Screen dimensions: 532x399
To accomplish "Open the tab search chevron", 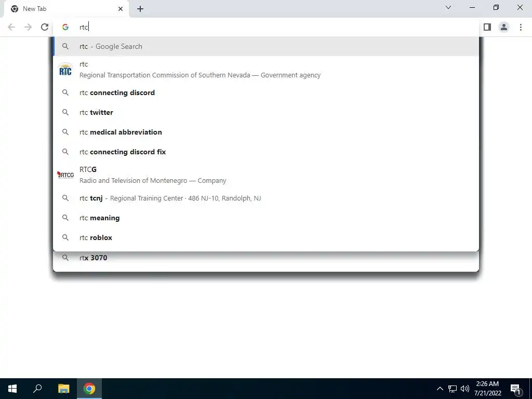I will coord(448,7).
